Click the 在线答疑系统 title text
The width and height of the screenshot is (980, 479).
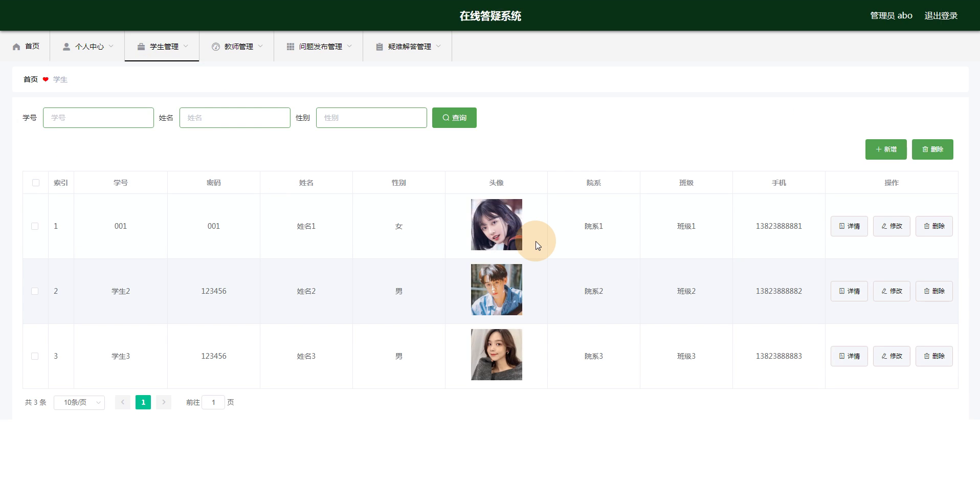(490, 16)
